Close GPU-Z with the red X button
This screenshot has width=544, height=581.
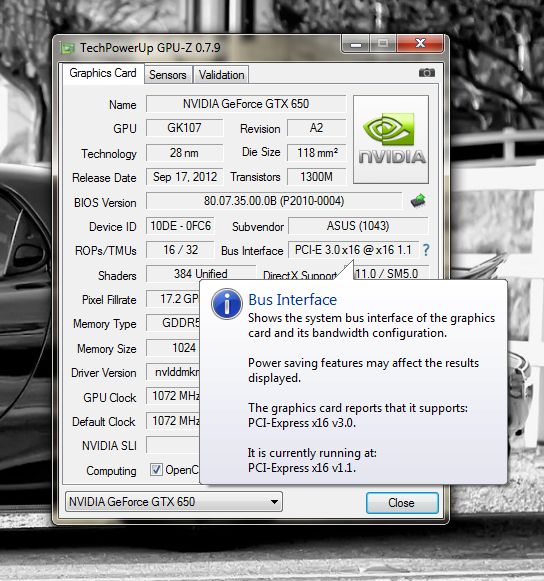[420, 44]
